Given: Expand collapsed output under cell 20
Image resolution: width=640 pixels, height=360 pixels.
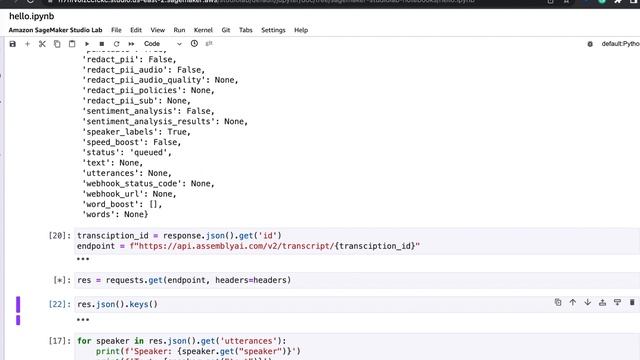Looking at the screenshot, I should 83,259.
